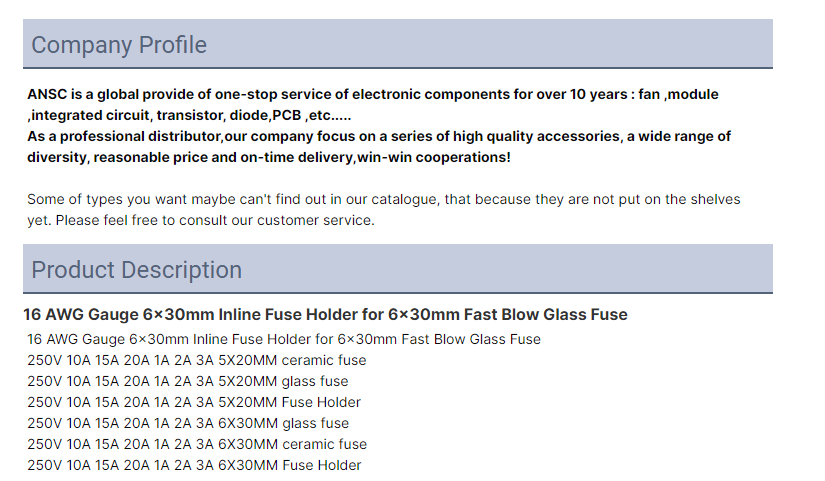Click the 'win-win cooperations!' text
Viewport: 825px width, 481px height.
[x=434, y=157]
